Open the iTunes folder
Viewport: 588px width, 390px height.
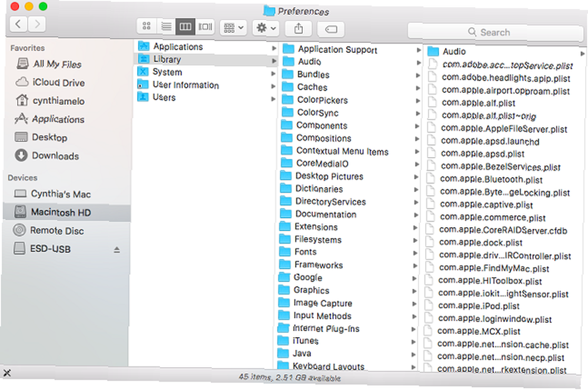298,341
